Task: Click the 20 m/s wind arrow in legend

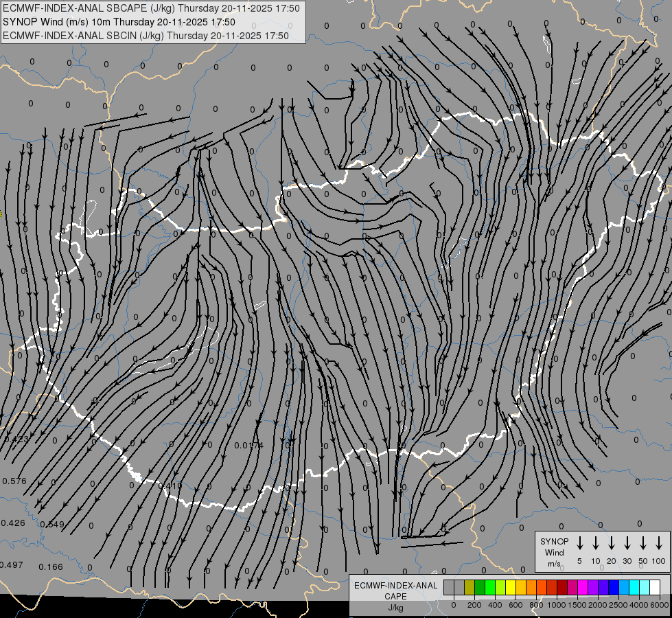Action: pos(612,543)
